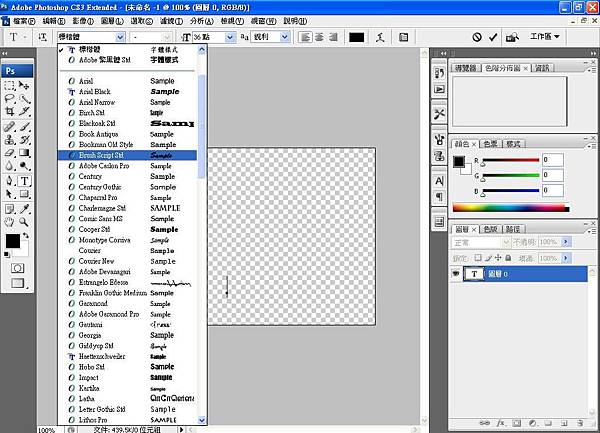600x433 pixels.
Task: Switch to the Channels tab
Action: tap(490, 229)
